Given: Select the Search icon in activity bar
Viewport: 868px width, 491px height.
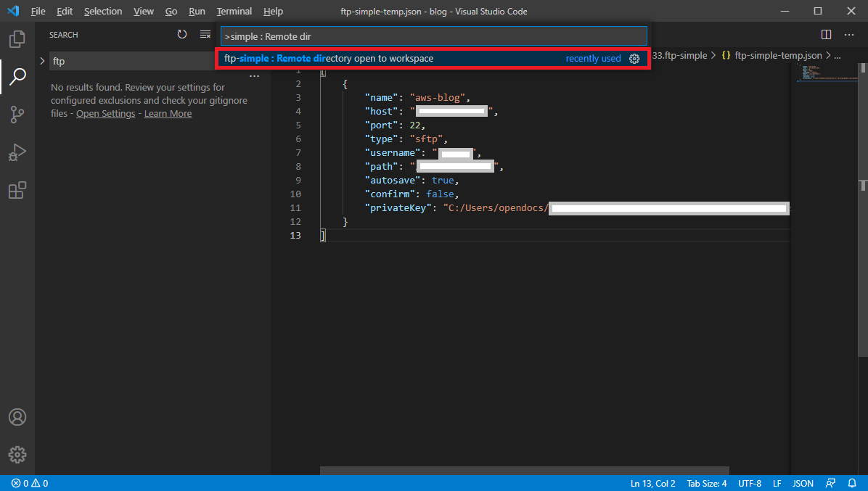Looking at the screenshot, I should pos(17,75).
